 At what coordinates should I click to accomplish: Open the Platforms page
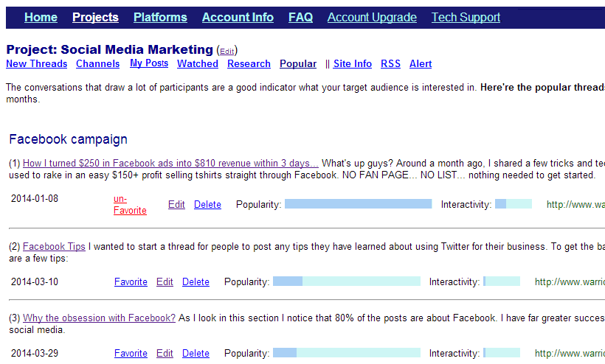pos(160,18)
